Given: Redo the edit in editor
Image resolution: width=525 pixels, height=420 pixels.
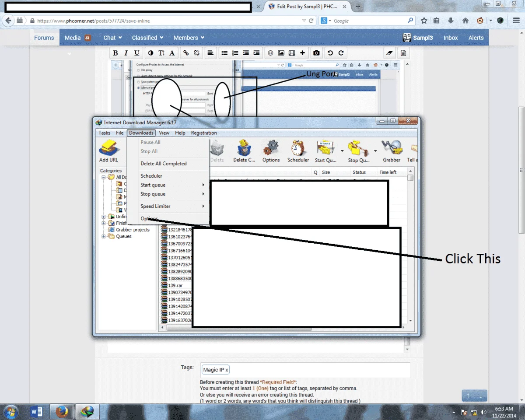Looking at the screenshot, I should pos(341,53).
